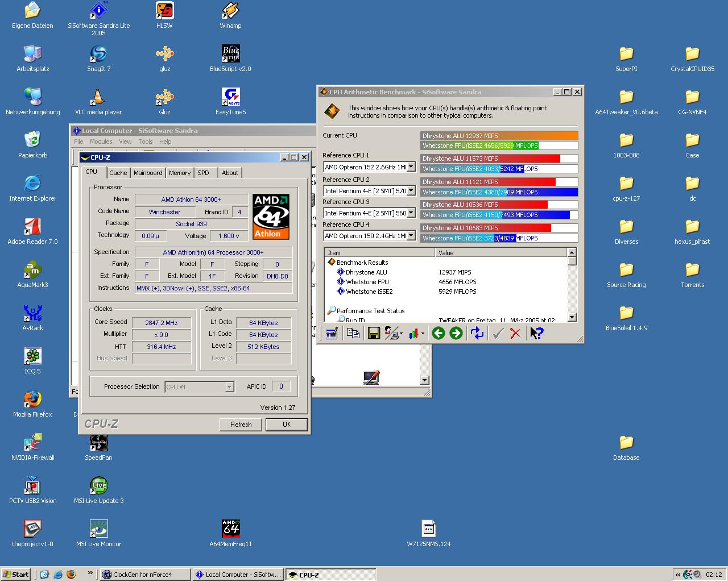Click the OK button in CPU-Z
The width and height of the screenshot is (728, 582).
pyautogui.click(x=287, y=425)
